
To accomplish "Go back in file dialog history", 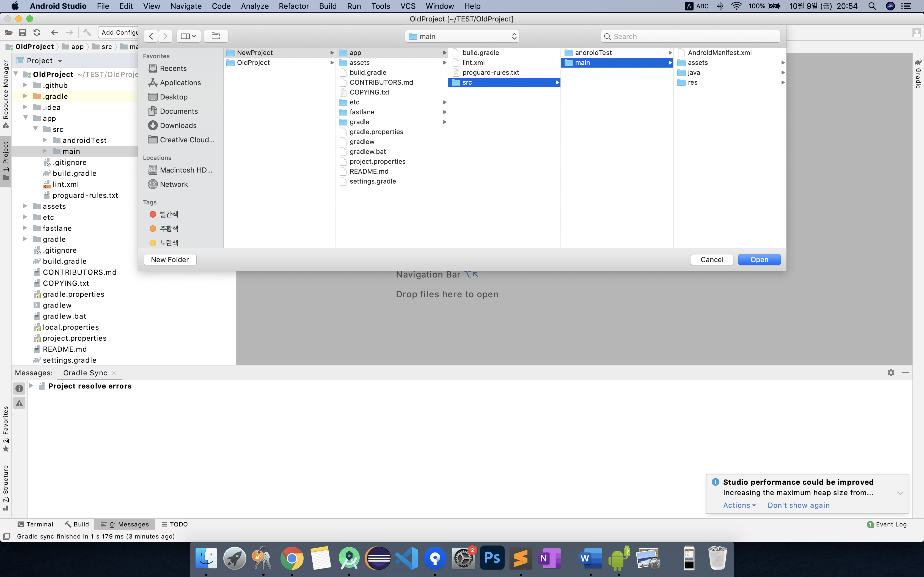I will pos(151,36).
